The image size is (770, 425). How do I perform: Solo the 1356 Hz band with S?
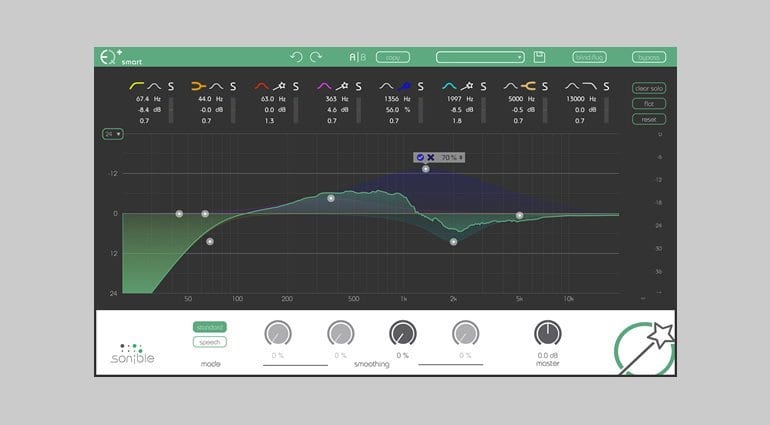tap(420, 86)
